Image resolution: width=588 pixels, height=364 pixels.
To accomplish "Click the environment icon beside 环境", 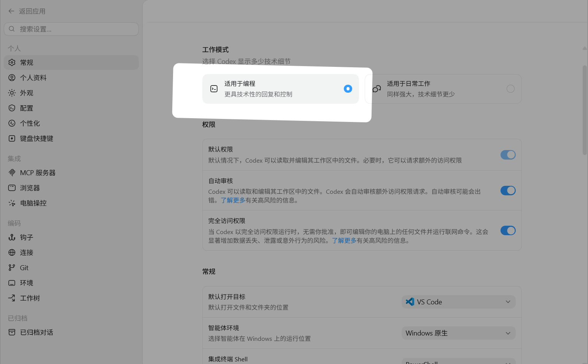I will (12, 283).
